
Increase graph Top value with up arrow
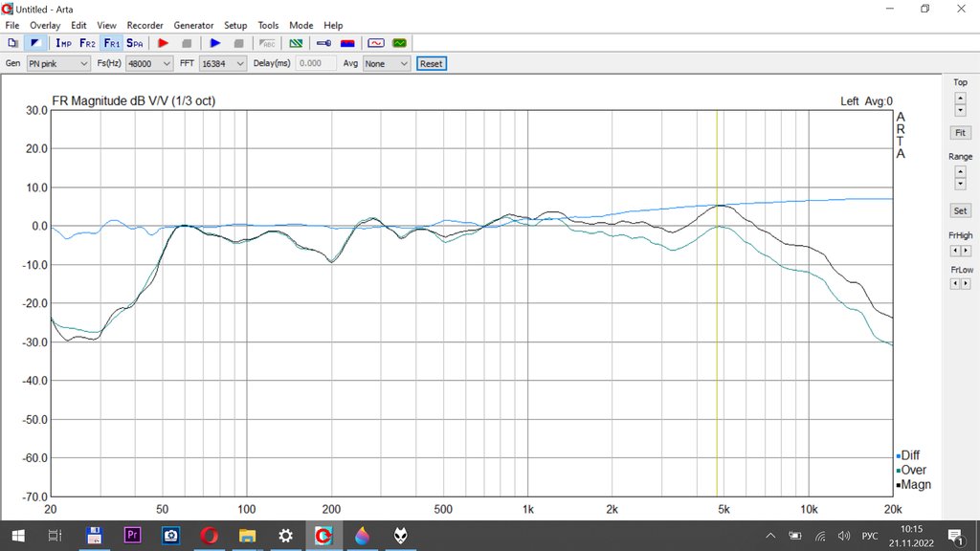[960, 97]
